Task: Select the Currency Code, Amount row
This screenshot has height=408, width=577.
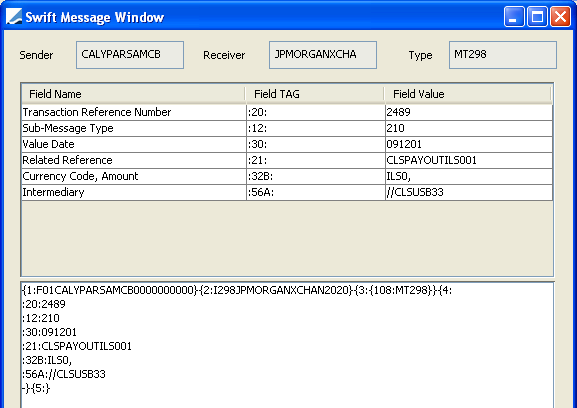Action: click(x=287, y=176)
